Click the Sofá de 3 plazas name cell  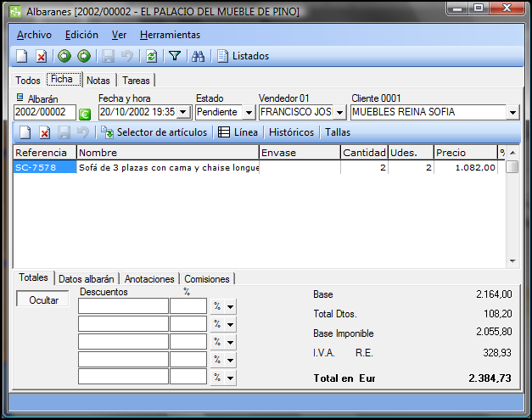pos(168,167)
